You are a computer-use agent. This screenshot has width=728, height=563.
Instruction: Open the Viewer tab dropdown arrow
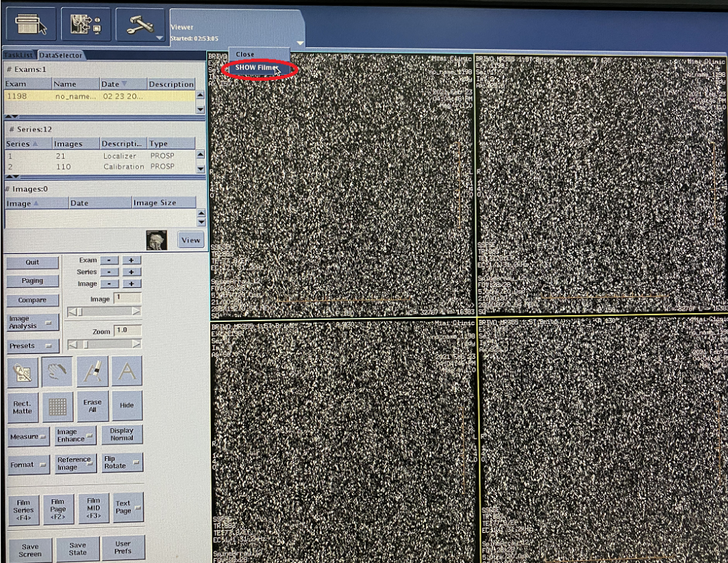pos(300,42)
